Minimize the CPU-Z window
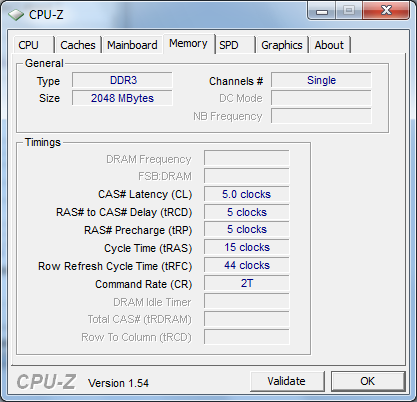The image size is (417, 402). (322, 11)
